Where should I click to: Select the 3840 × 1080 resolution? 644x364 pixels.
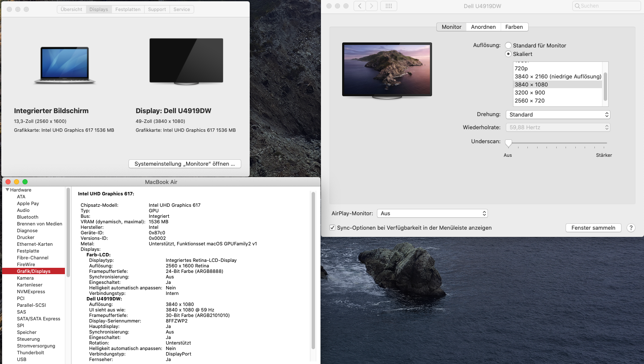[x=558, y=85]
